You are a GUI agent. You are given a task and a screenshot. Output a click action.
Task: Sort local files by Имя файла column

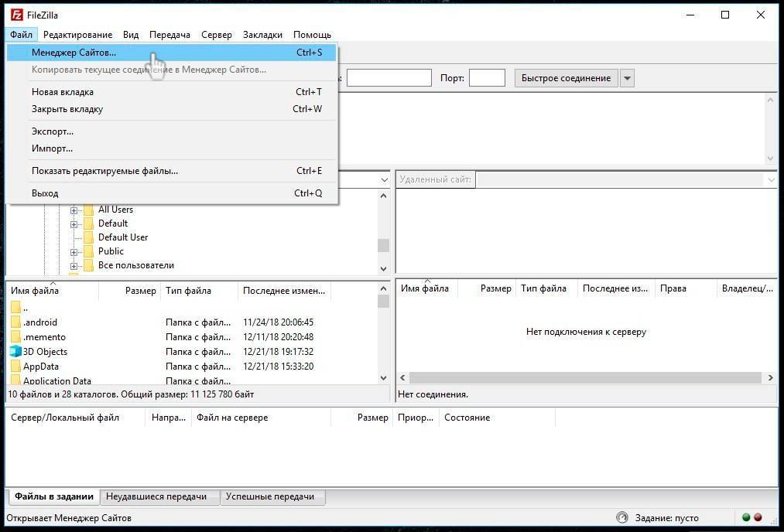tap(53, 291)
